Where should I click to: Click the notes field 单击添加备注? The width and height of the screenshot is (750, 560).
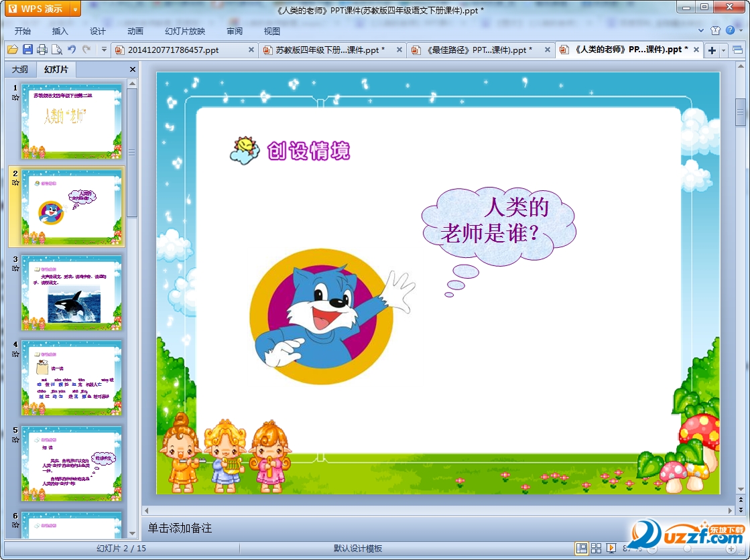[180, 528]
